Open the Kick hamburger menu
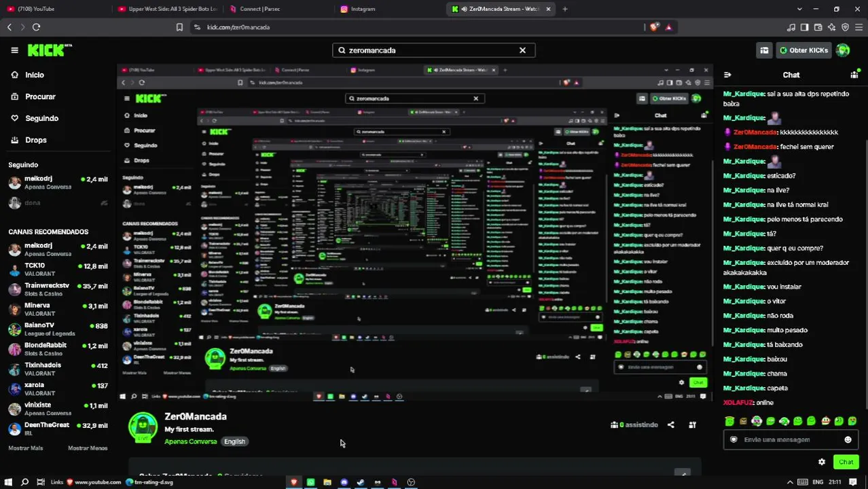Image resolution: width=868 pixels, height=489 pixels. point(14,50)
